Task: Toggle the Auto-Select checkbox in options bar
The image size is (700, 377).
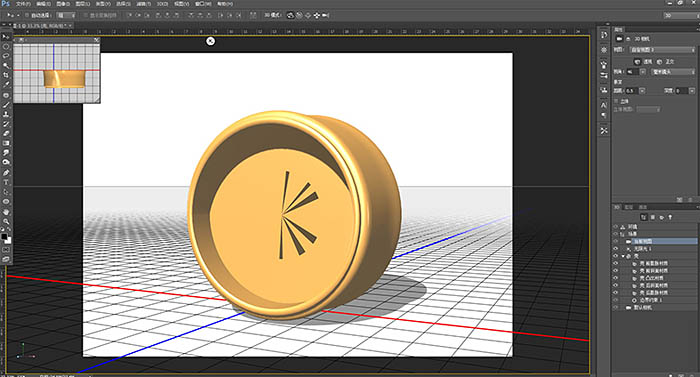Action: coord(27,15)
